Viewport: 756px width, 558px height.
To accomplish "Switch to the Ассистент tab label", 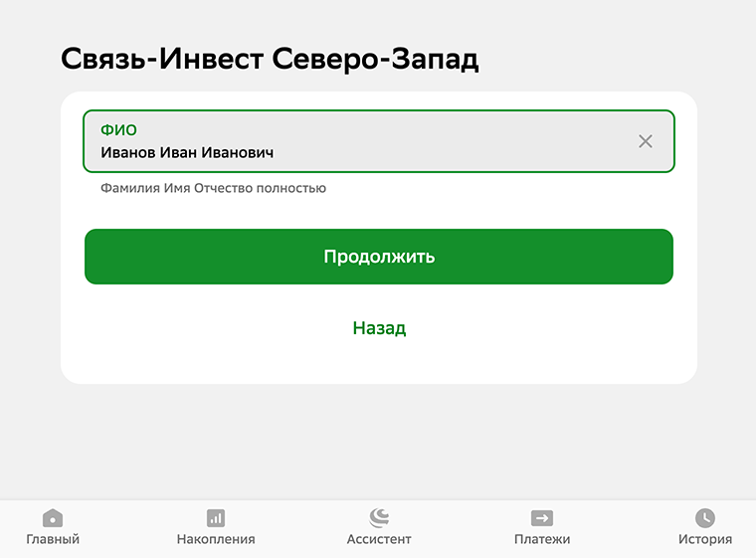I will pos(379,539).
